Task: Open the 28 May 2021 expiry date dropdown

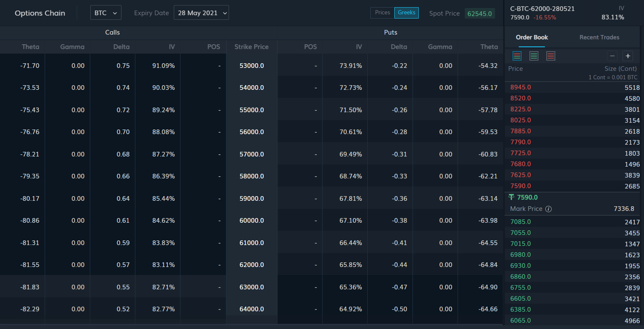Action: tap(201, 12)
